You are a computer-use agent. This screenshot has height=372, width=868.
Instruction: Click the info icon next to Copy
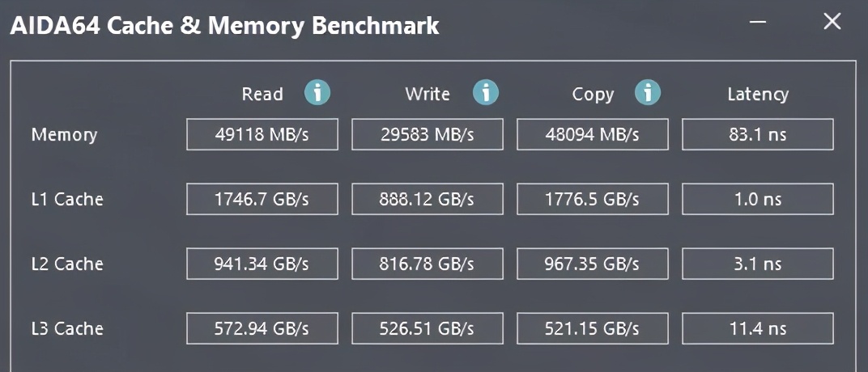pyautogui.click(x=648, y=92)
